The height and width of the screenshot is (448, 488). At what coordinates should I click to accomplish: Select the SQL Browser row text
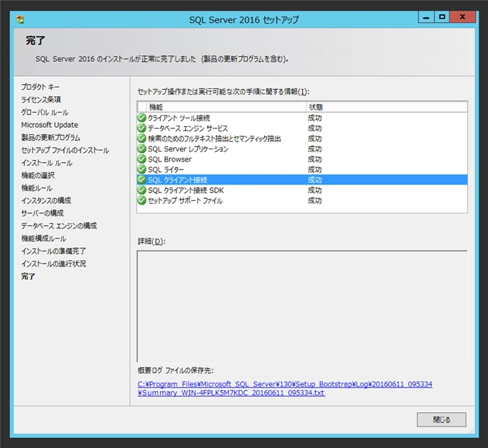(x=170, y=159)
